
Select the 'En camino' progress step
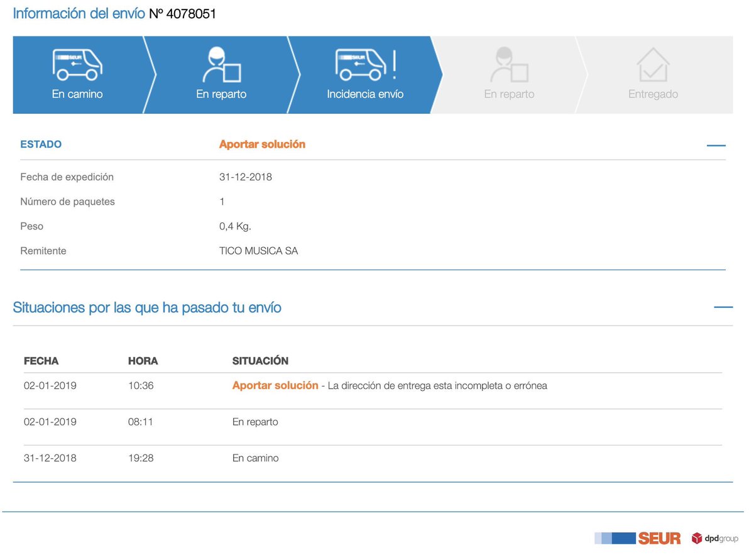click(77, 74)
